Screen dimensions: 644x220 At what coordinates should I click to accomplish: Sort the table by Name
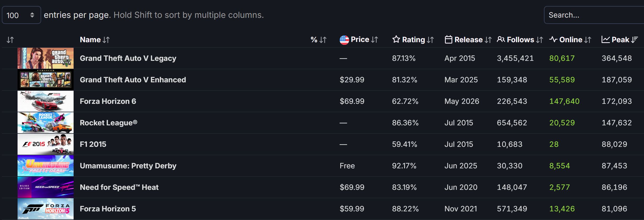click(x=106, y=40)
